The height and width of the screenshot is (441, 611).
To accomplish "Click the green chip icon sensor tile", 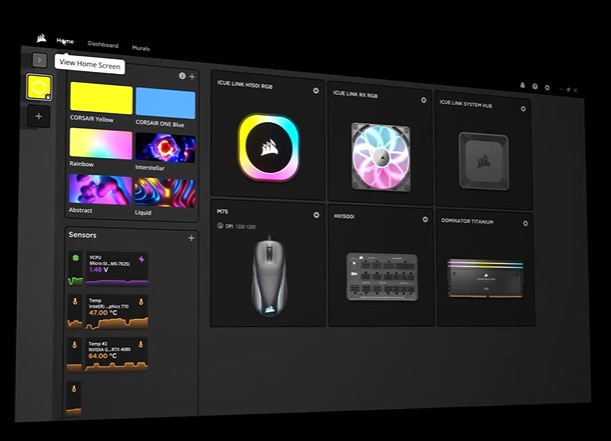I will tap(76, 269).
